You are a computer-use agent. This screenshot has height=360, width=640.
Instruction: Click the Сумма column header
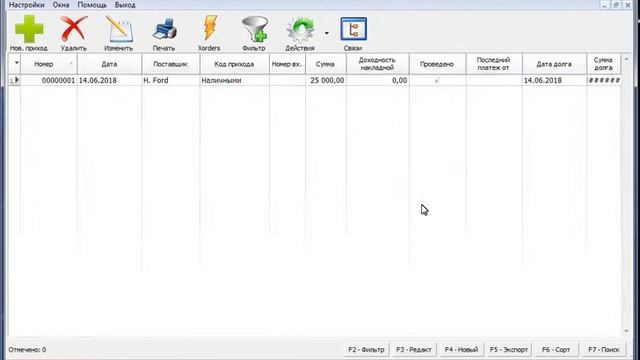coord(325,64)
